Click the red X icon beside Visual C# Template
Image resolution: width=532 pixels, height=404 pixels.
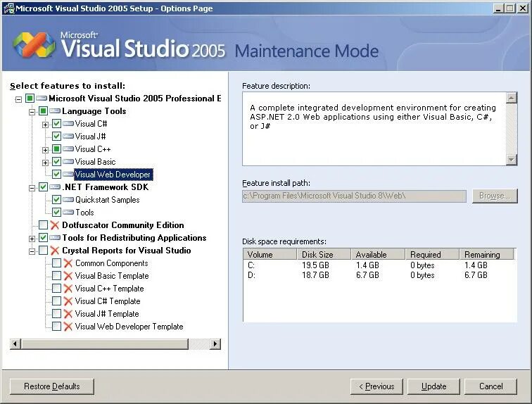pyautogui.click(x=68, y=301)
